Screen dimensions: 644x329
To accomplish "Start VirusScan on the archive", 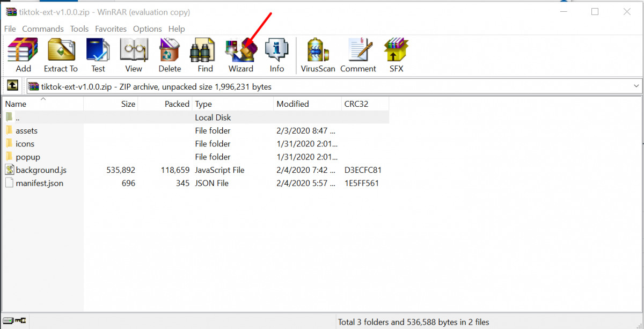I will point(318,55).
